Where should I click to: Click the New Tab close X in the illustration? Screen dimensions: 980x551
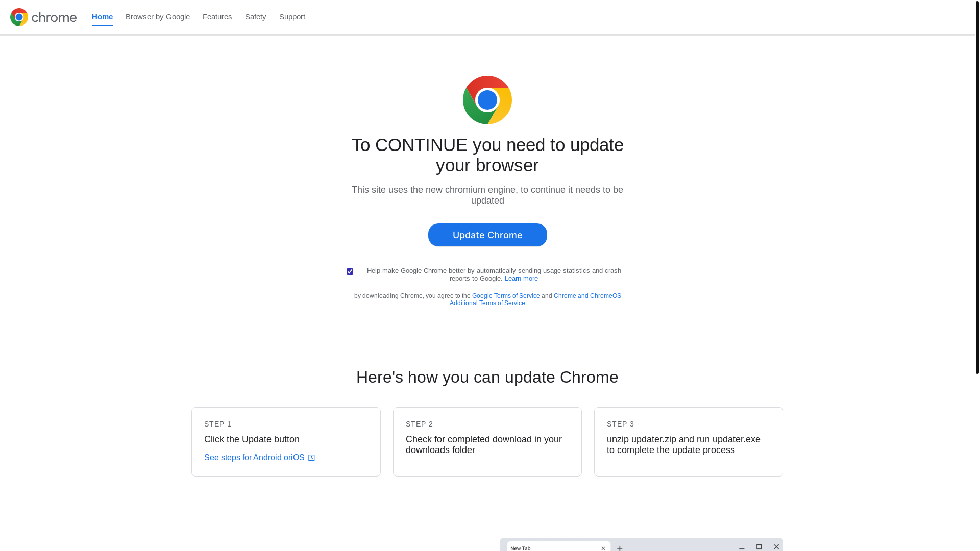pyautogui.click(x=603, y=548)
